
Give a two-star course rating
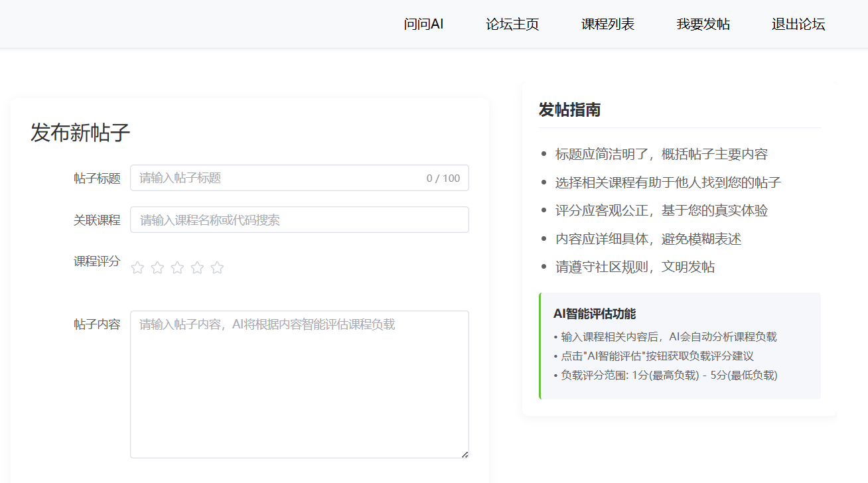(157, 267)
